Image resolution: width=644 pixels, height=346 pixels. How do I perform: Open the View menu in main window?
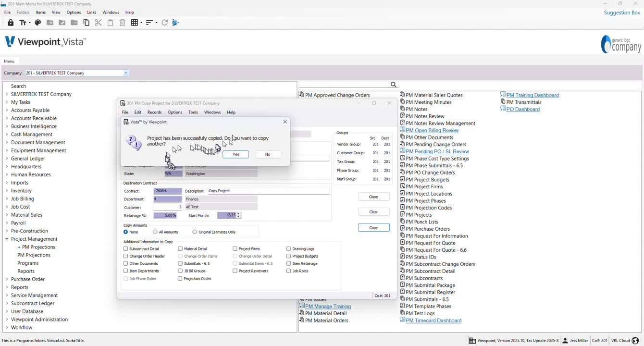56,12
